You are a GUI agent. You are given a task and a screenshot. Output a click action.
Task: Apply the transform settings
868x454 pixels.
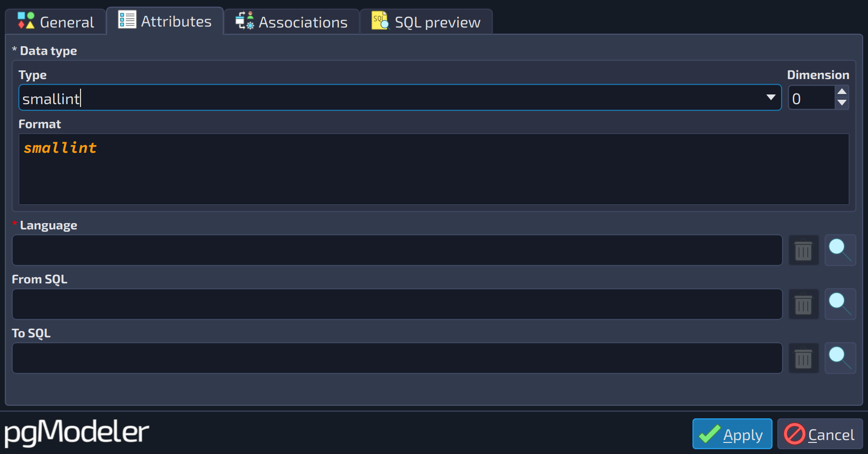[x=732, y=434]
